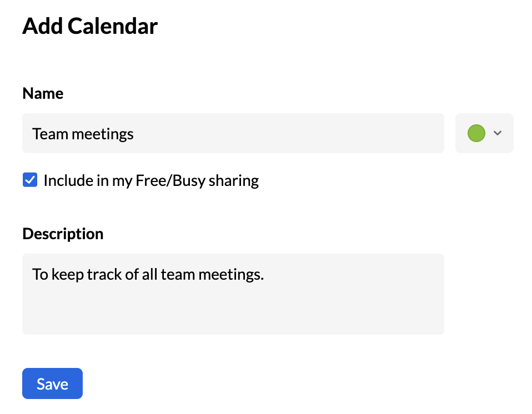Screen dimensions: 532x414
Task: Click empty area below the description text
Action: coord(233,314)
